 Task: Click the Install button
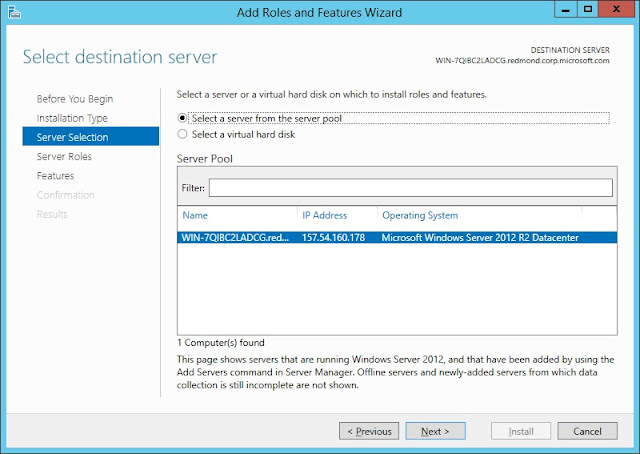(521, 431)
